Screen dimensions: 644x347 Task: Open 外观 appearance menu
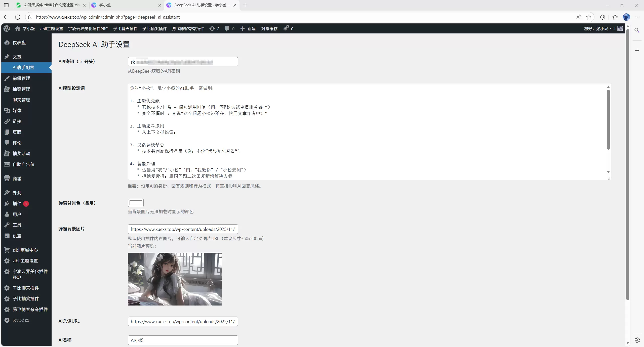click(26, 193)
